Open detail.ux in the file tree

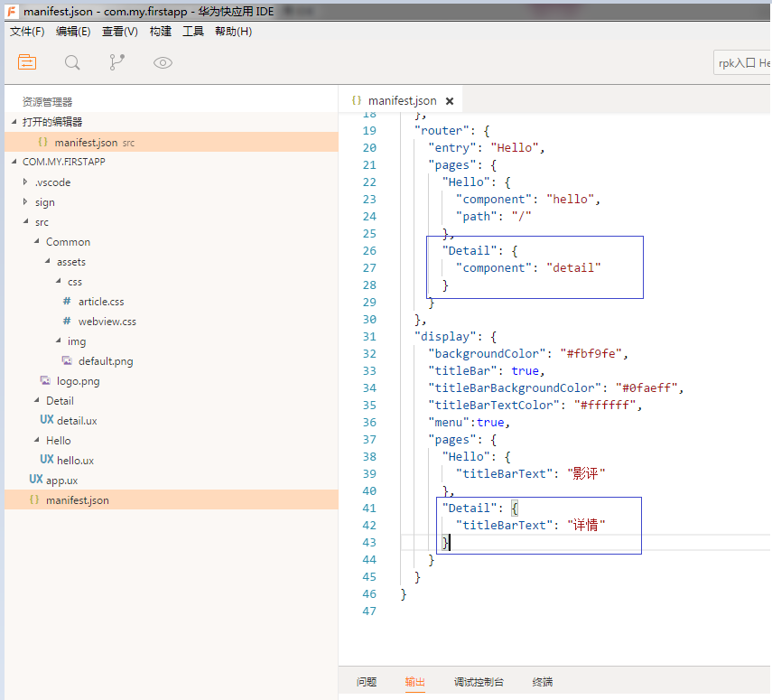[x=77, y=420]
